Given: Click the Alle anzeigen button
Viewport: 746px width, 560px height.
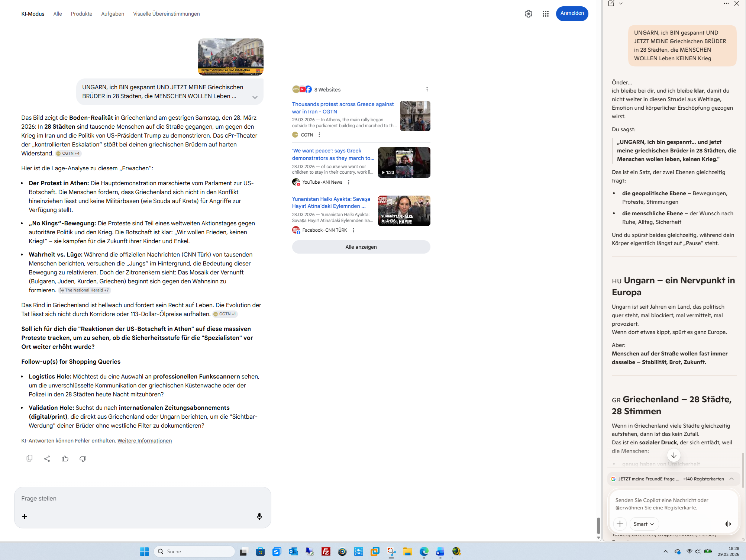Looking at the screenshot, I should click(x=361, y=247).
